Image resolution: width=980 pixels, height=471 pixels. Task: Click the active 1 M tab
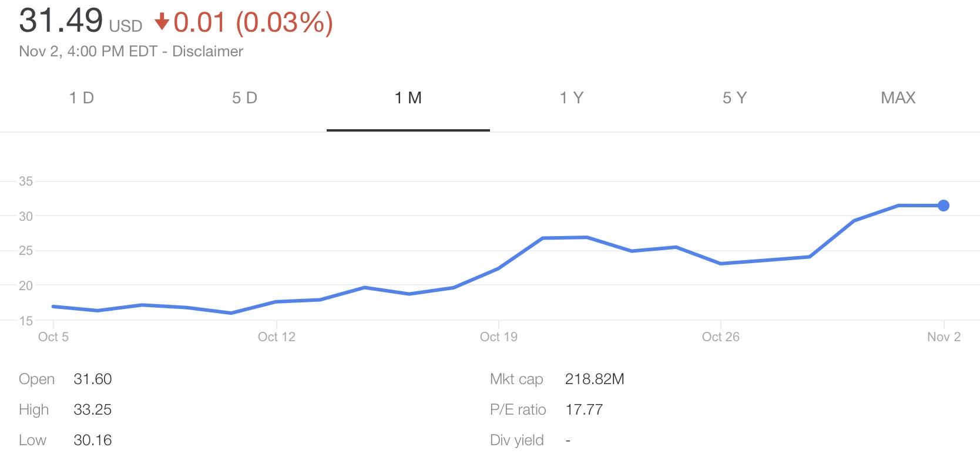tap(408, 98)
